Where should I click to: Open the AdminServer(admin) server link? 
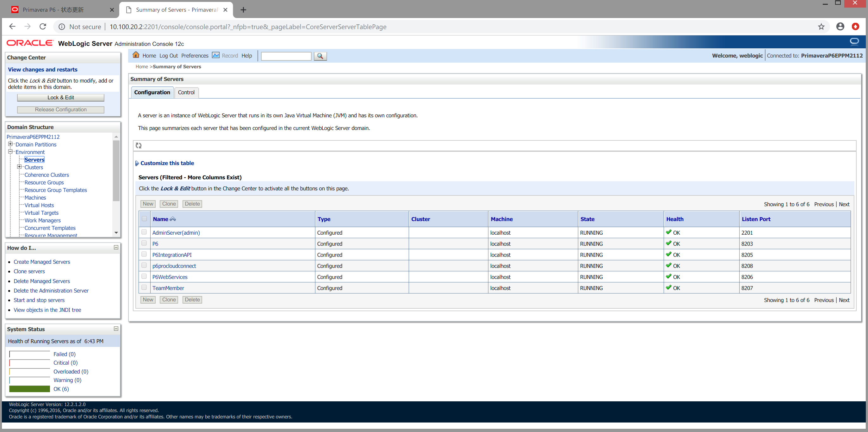pos(176,233)
